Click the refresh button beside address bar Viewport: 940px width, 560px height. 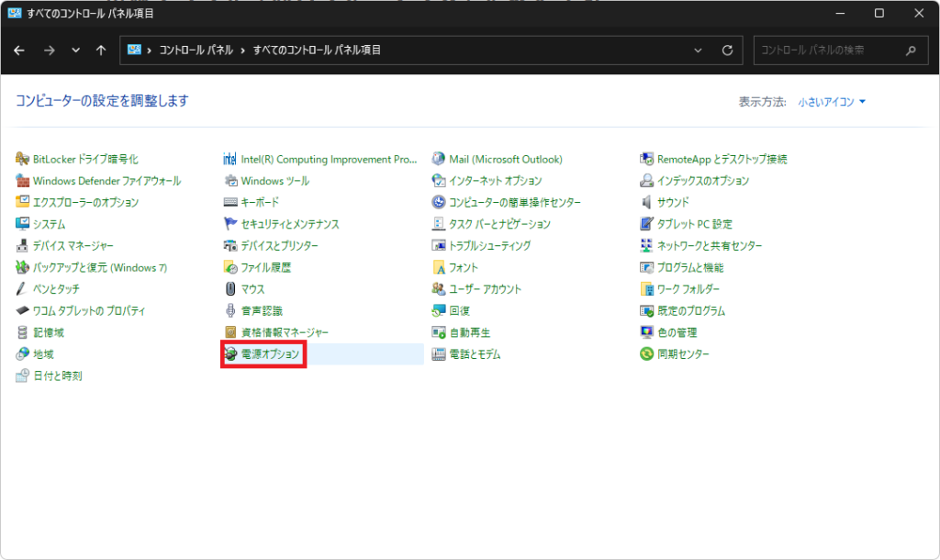(727, 50)
